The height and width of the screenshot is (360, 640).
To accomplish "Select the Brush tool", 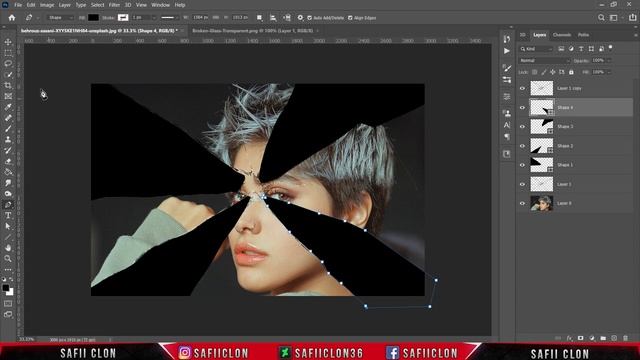I will [8, 129].
